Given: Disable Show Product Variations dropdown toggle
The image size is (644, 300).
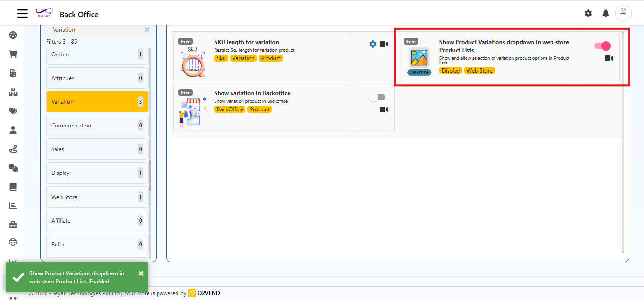Looking at the screenshot, I should click(602, 46).
